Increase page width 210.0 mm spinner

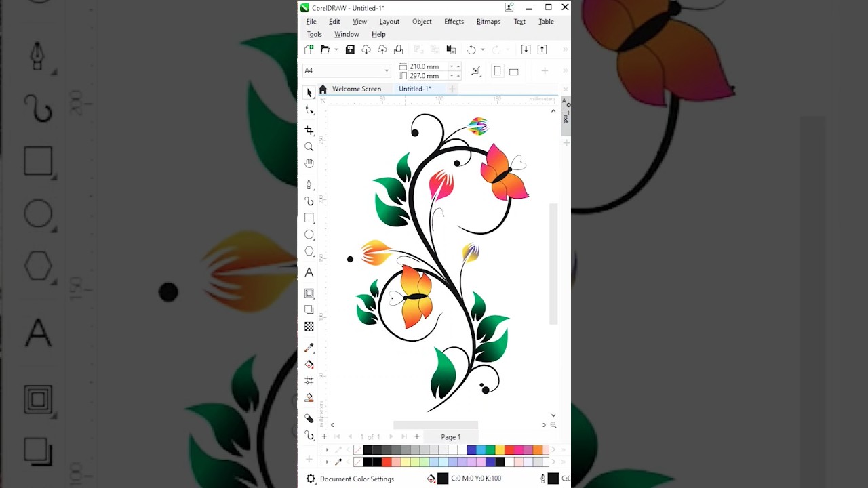[458, 65]
